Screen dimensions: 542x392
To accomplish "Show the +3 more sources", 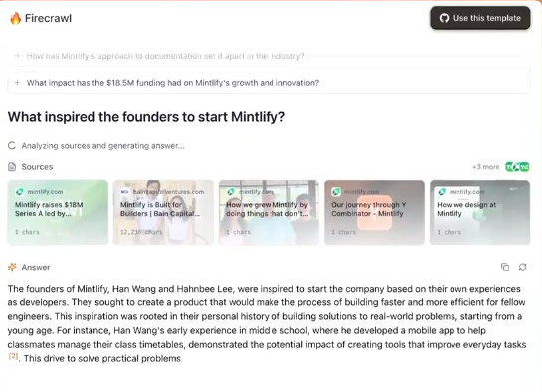I will coord(485,167).
